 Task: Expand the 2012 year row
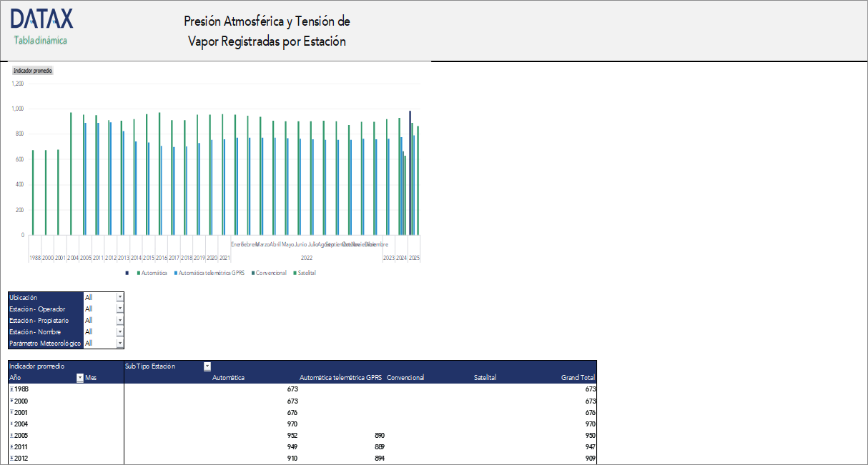(11, 458)
